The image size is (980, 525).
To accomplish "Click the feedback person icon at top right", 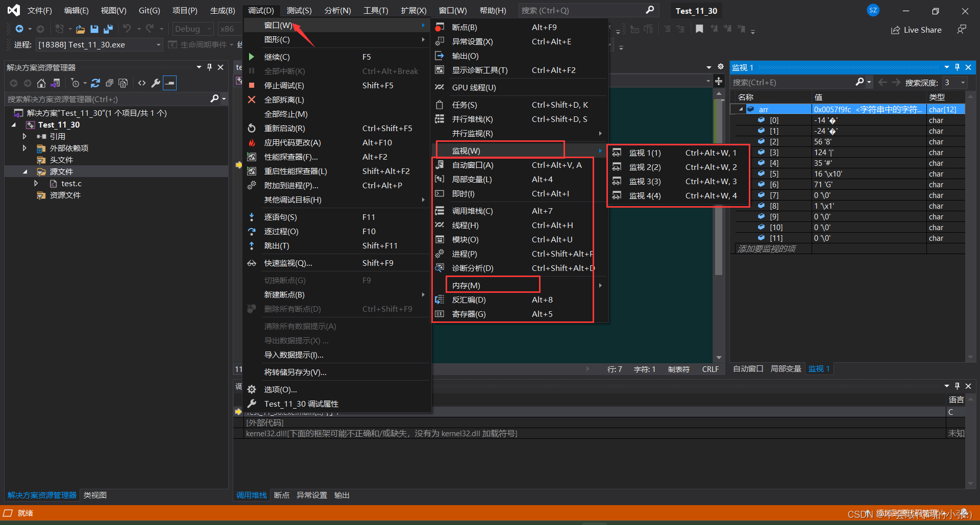I will (x=962, y=30).
